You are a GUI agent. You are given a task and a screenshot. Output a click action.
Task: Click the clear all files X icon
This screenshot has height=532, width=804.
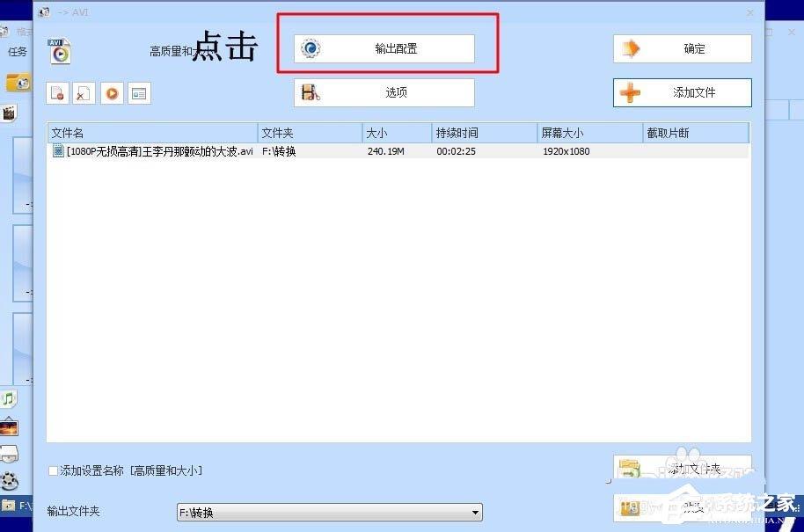click(x=84, y=92)
